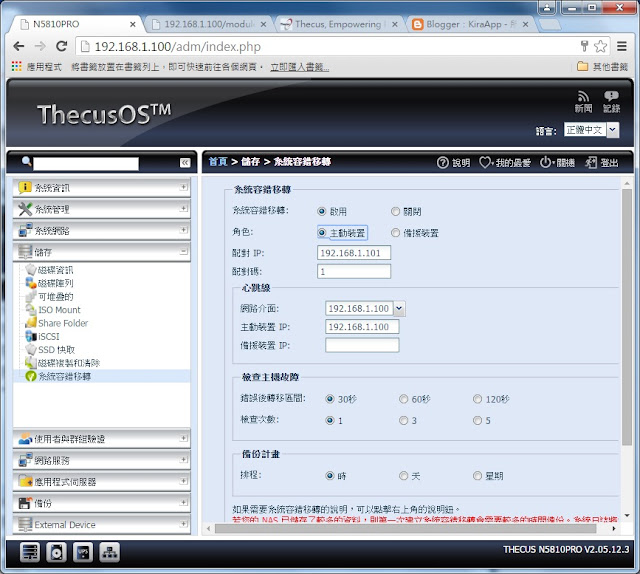The image size is (640, 574).
Task: Open the Chrome menu hamburger icon
Action: coord(622,46)
